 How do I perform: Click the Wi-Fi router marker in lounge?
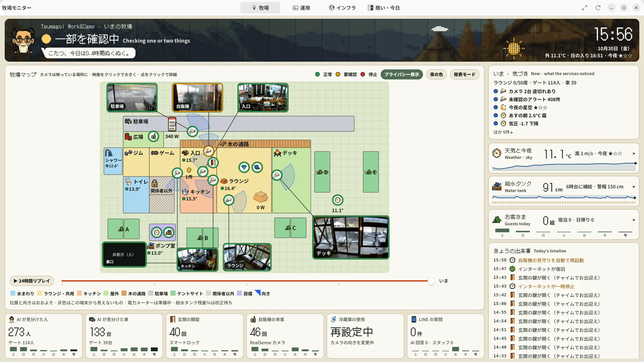point(244,167)
